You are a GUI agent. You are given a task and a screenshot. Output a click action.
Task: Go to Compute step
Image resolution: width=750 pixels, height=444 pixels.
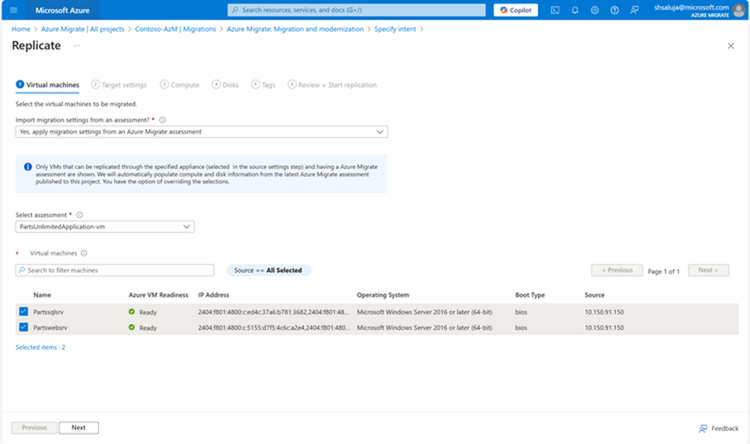(x=179, y=85)
